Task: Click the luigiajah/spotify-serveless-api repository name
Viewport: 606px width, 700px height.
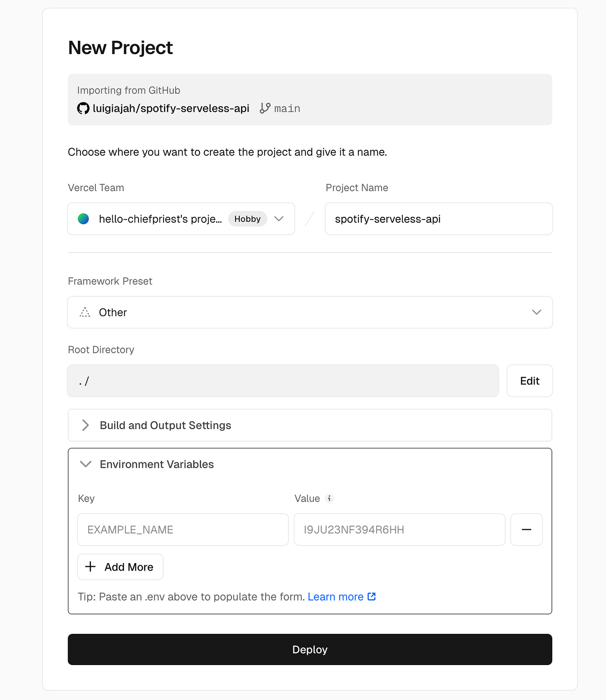Action: [x=171, y=108]
